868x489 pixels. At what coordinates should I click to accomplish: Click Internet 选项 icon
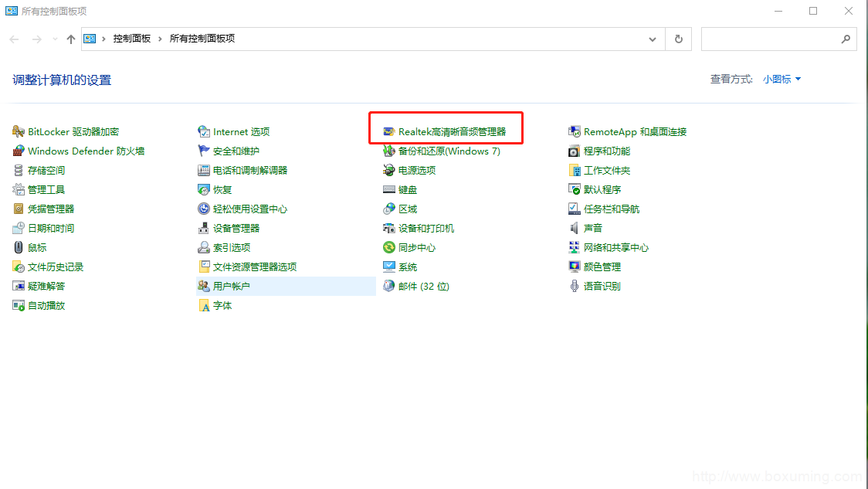(x=204, y=132)
